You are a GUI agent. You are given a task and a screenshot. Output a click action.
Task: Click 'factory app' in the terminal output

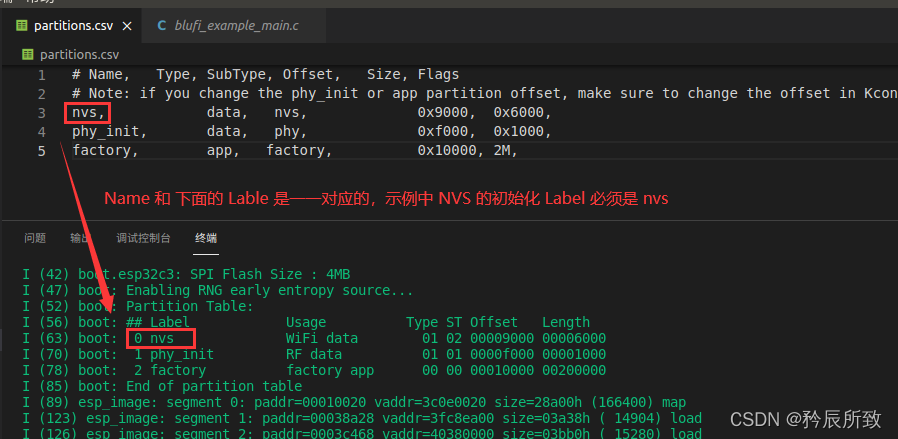(330, 370)
